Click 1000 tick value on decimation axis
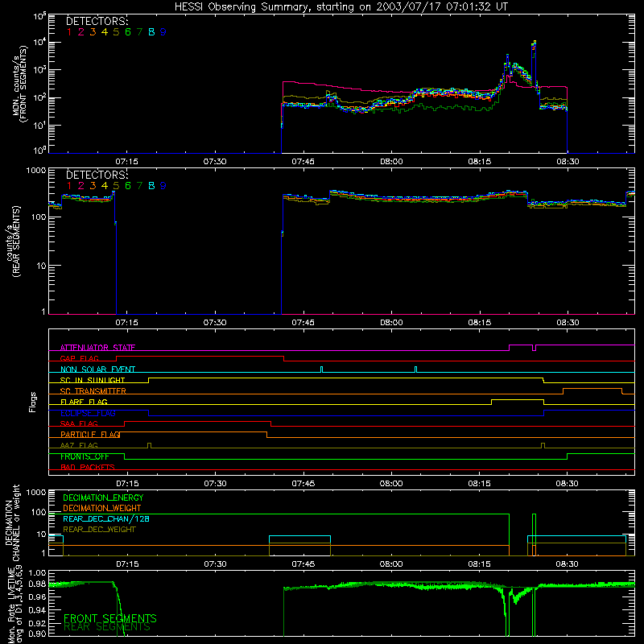 (36, 493)
